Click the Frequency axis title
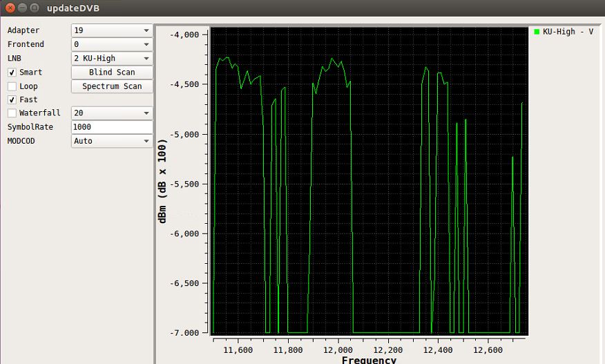605x364 pixels. 369,360
